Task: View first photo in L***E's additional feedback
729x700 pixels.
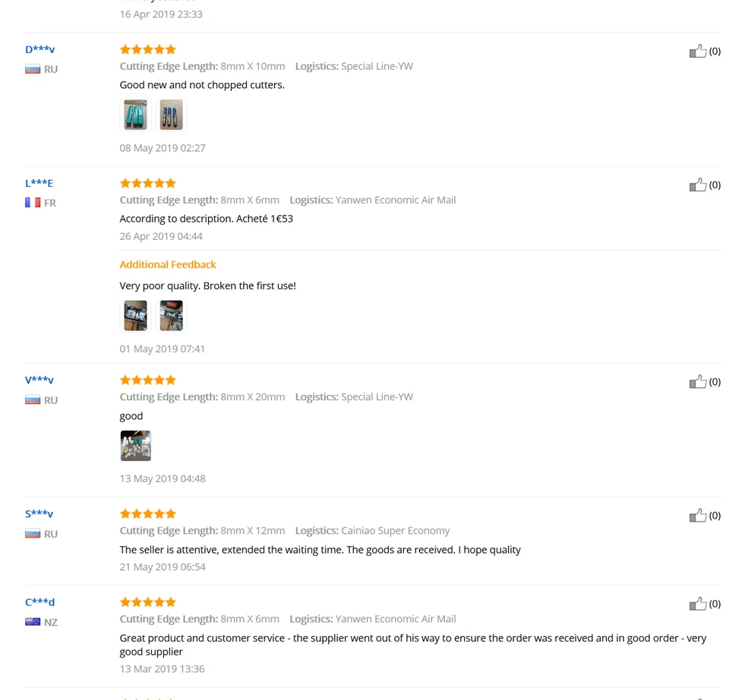Action: (135, 316)
